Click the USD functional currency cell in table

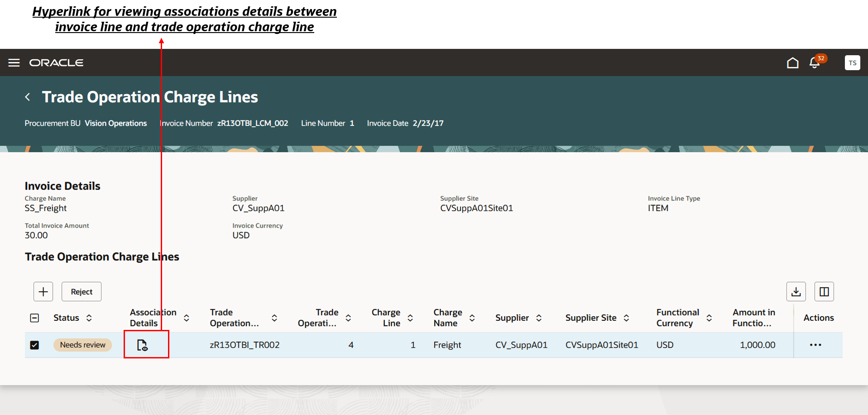(x=665, y=345)
